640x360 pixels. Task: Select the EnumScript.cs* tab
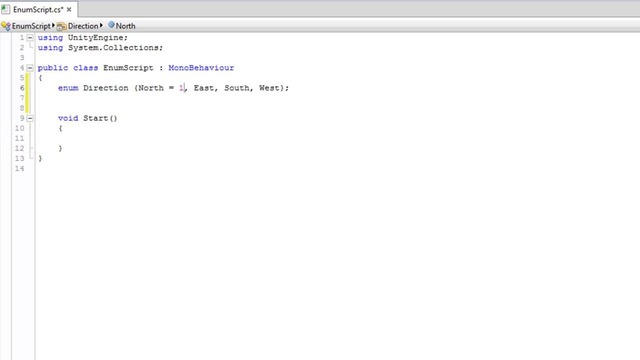tap(38, 9)
